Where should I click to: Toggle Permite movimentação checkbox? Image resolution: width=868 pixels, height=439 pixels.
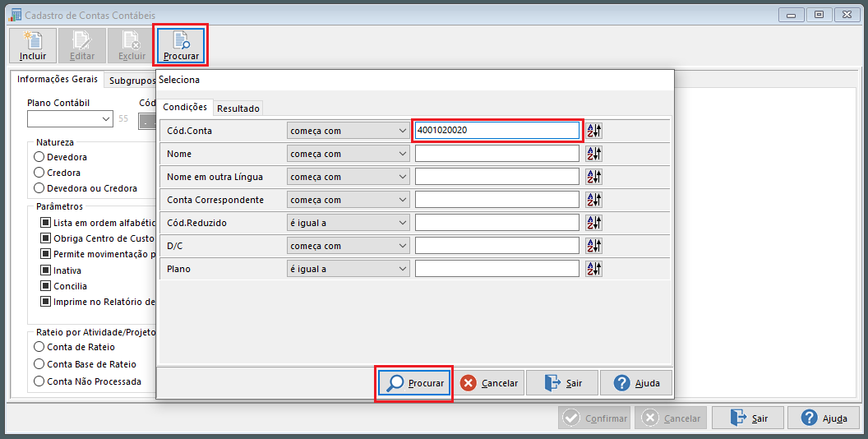[x=45, y=254]
